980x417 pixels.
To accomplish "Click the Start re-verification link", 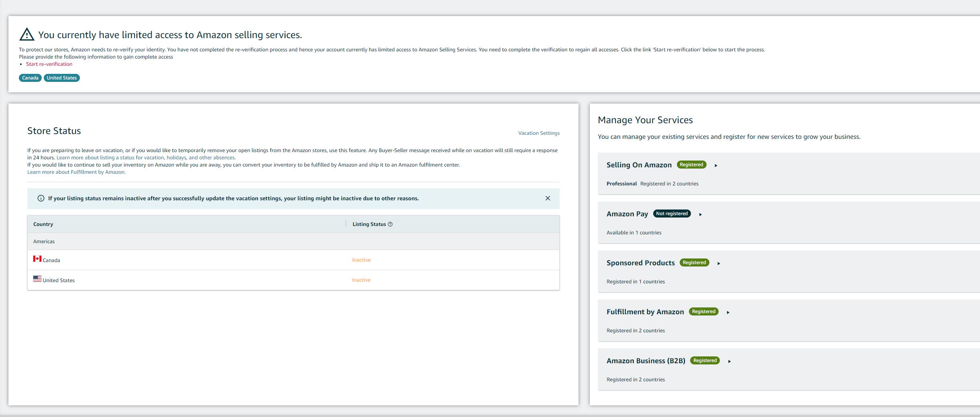I will tap(49, 64).
